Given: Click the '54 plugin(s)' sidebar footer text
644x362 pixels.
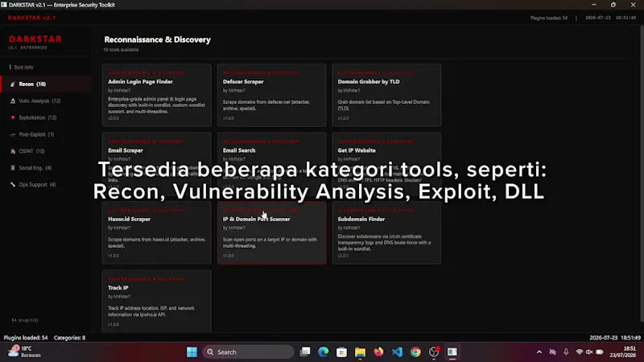Looking at the screenshot, I should point(25,320).
